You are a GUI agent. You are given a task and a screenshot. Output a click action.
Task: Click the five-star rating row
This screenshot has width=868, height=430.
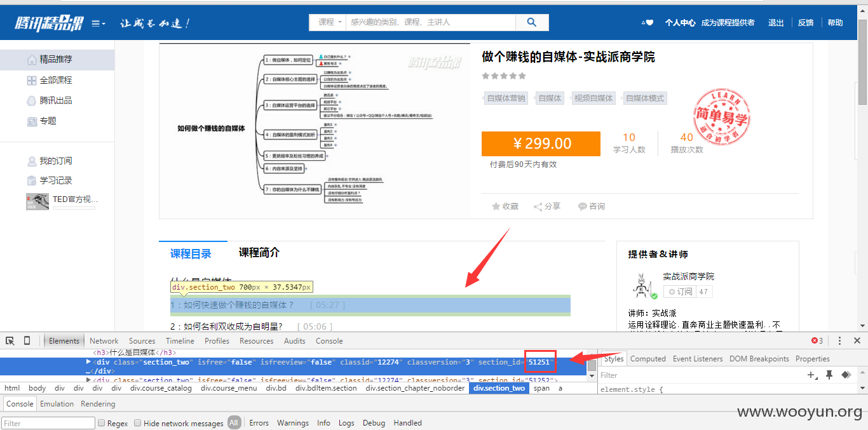pyautogui.click(x=504, y=76)
